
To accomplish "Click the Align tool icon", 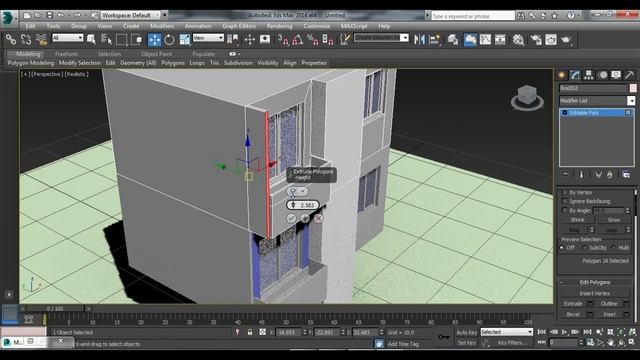I will click(434, 40).
